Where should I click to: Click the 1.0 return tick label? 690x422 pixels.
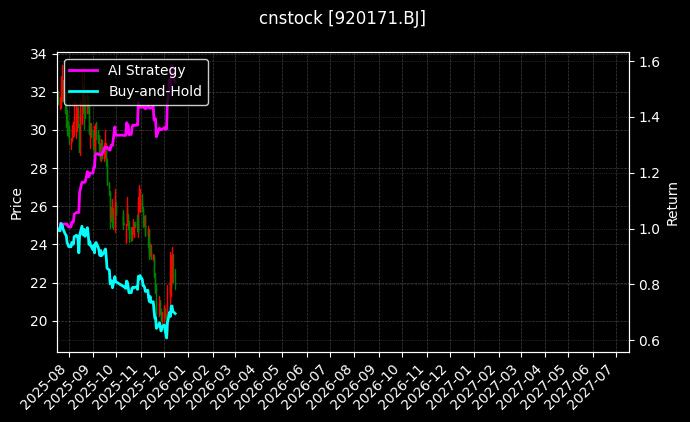[x=648, y=229]
